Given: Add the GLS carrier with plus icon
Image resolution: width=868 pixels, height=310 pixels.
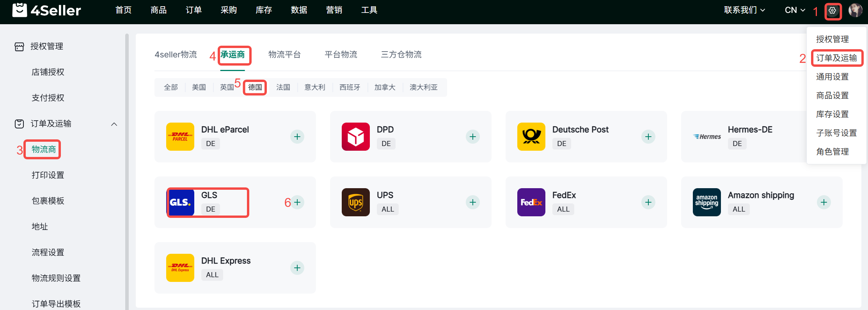Looking at the screenshot, I should [x=297, y=202].
